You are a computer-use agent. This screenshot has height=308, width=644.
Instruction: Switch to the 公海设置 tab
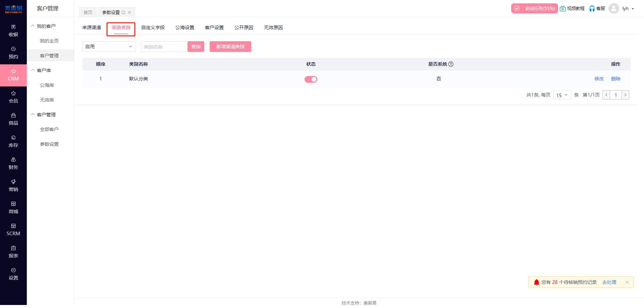point(184,27)
